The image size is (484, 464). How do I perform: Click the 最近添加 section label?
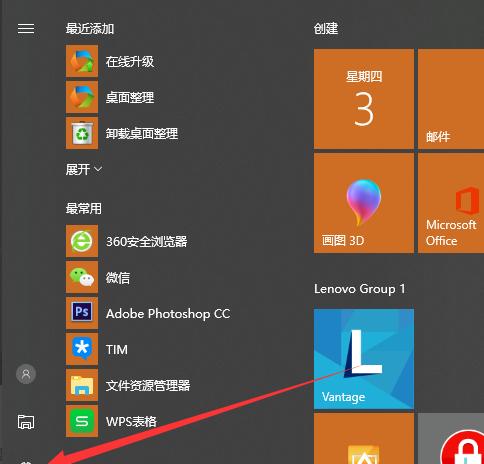click(90, 29)
